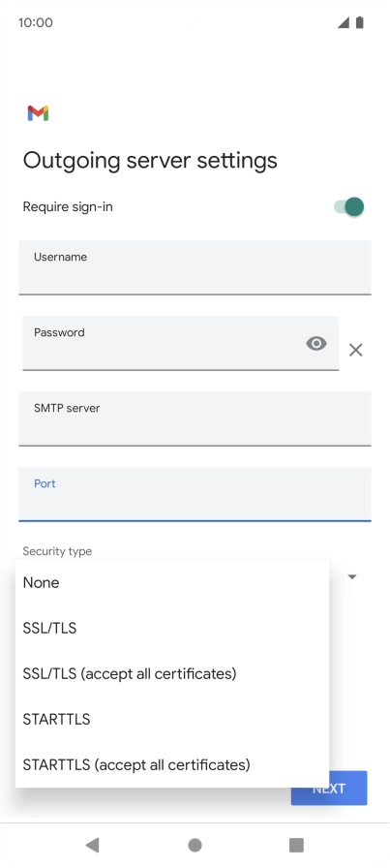Tap the recent apps square icon

click(296, 845)
